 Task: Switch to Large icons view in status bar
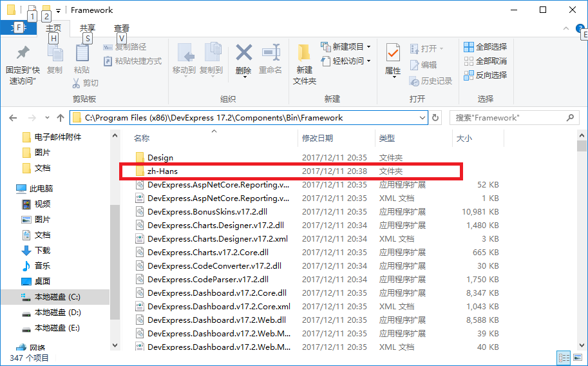[x=578, y=358]
